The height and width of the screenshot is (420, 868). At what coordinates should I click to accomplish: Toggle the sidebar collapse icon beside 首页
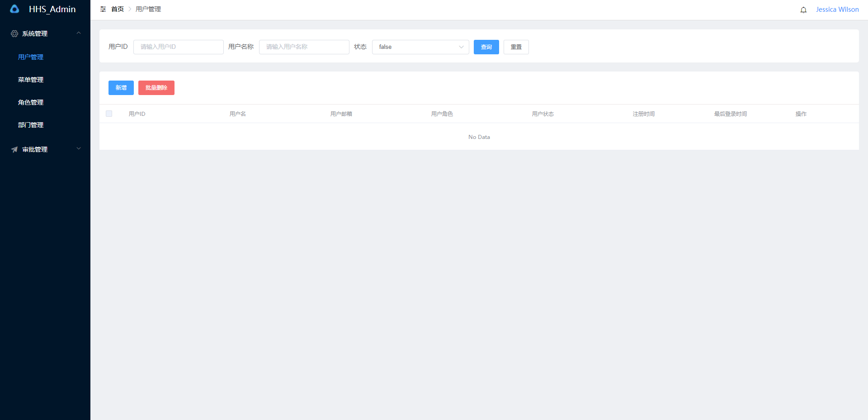tap(103, 9)
